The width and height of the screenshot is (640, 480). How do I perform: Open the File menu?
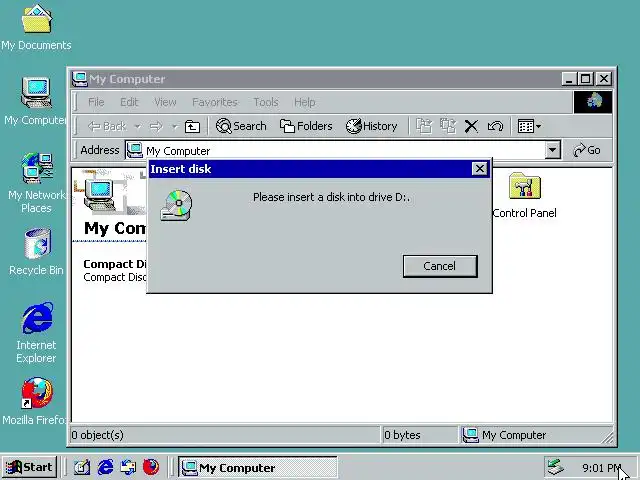click(x=96, y=102)
